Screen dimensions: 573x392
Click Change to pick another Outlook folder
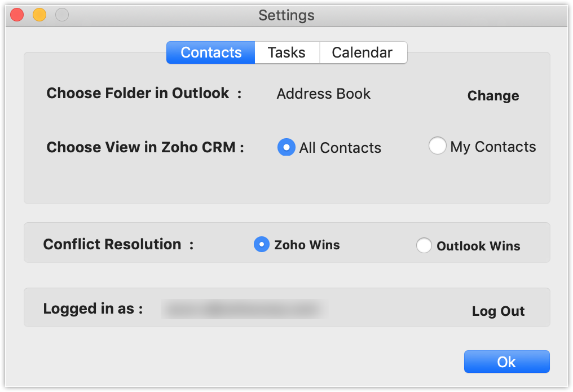493,96
